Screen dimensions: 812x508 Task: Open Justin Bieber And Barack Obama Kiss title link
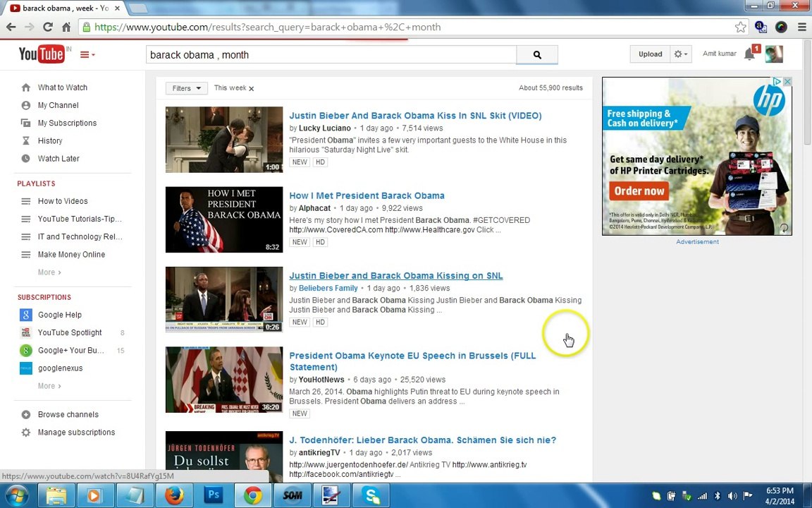click(x=415, y=116)
